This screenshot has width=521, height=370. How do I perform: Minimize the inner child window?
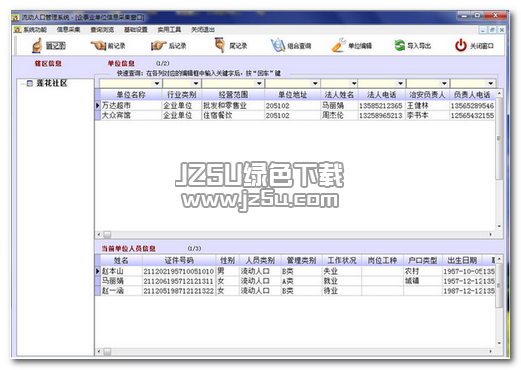483,30
